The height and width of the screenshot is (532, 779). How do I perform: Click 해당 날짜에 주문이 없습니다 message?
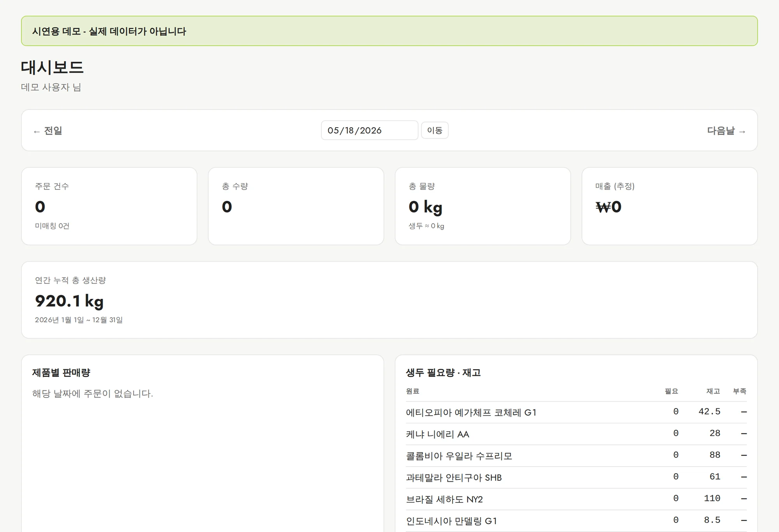click(x=93, y=393)
